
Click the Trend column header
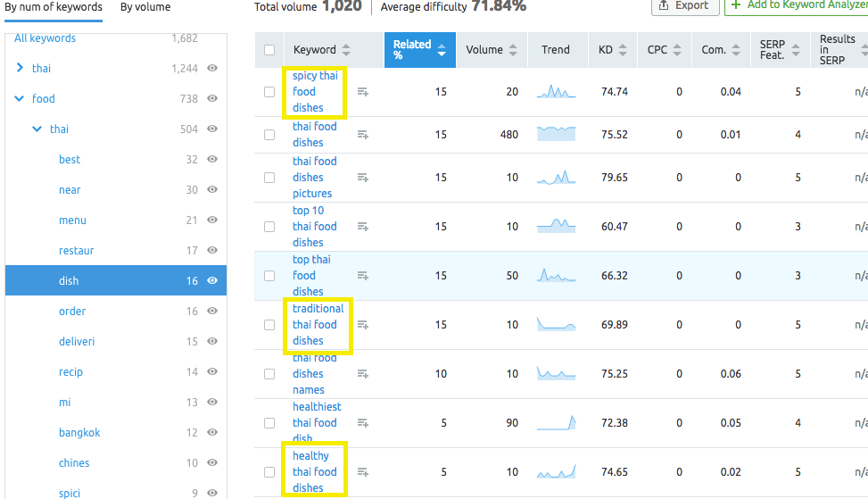(x=555, y=50)
